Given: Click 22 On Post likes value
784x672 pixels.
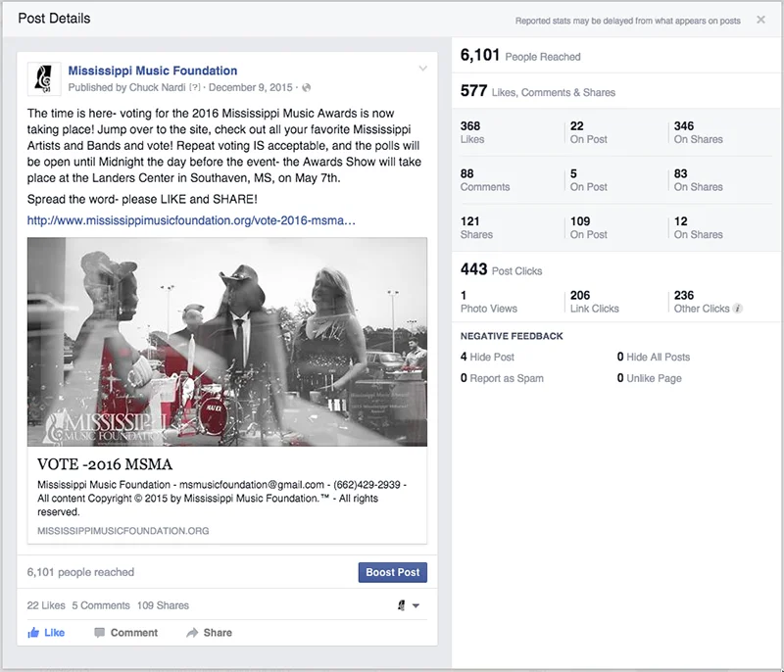Looking at the screenshot, I should pos(589,132).
